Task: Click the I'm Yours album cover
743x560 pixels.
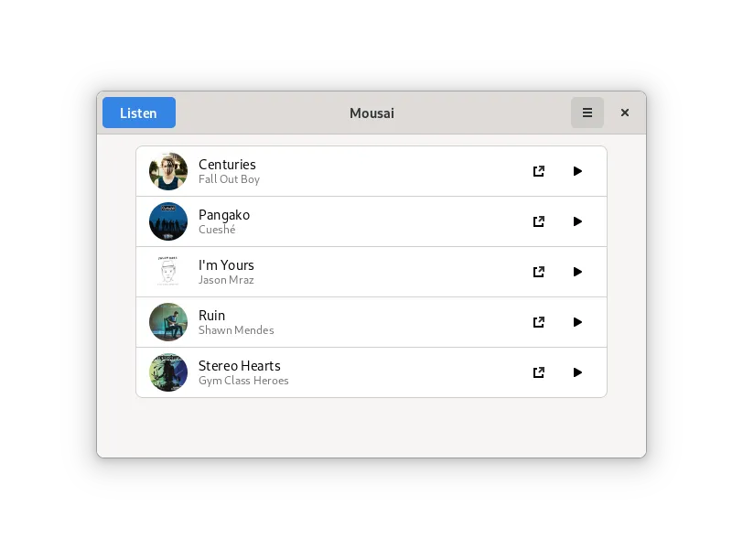Action: [x=168, y=272]
